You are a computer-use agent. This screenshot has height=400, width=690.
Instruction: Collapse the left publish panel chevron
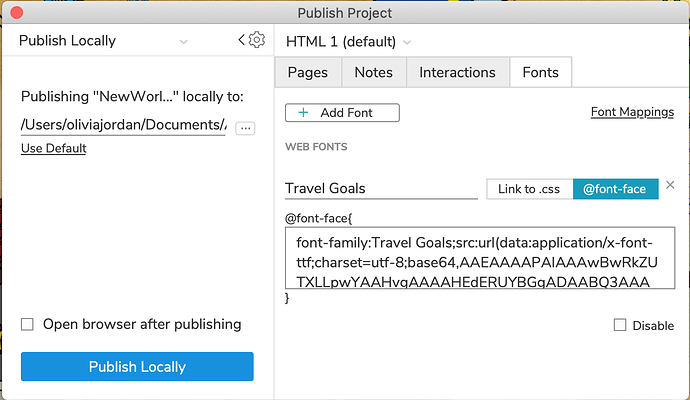(242, 40)
